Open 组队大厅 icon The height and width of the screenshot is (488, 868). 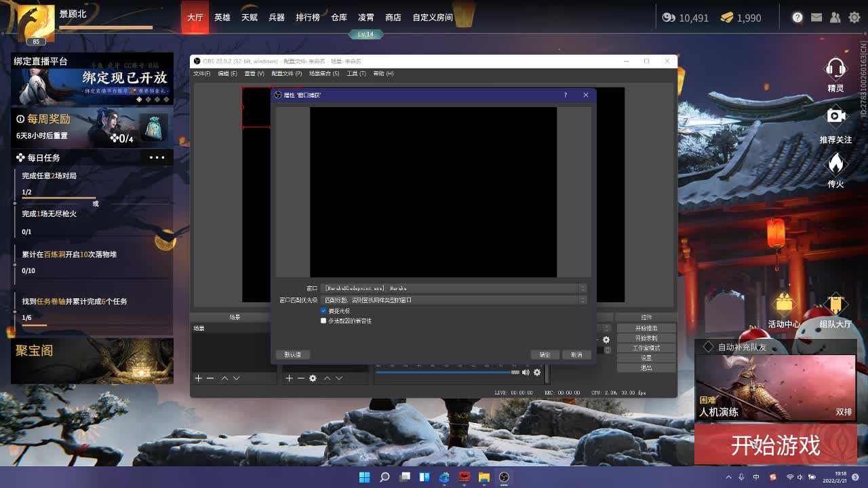pos(835,304)
